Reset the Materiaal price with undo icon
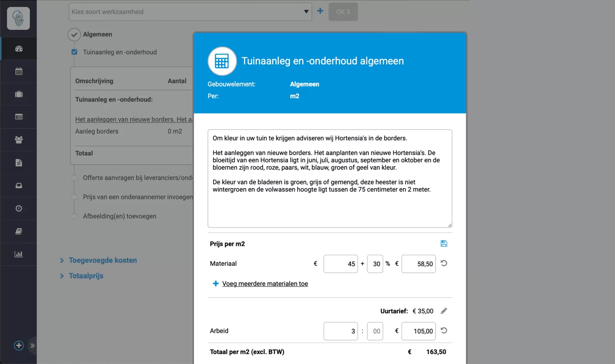 (444, 263)
